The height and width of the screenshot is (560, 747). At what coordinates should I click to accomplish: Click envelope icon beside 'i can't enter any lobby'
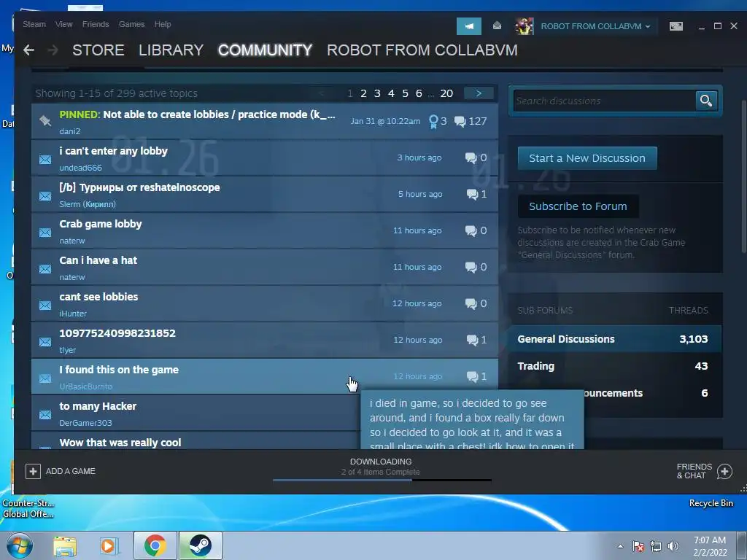[x=45, y=159]
